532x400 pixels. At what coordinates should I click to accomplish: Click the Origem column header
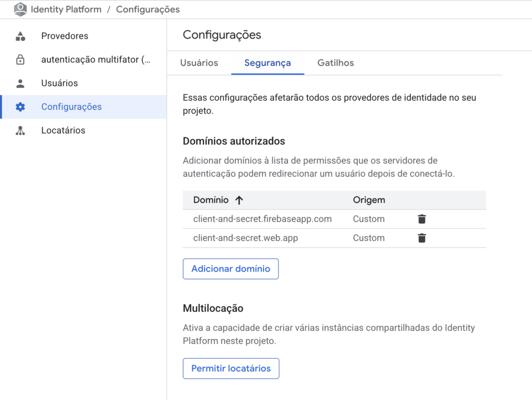(x=369, y=200)
